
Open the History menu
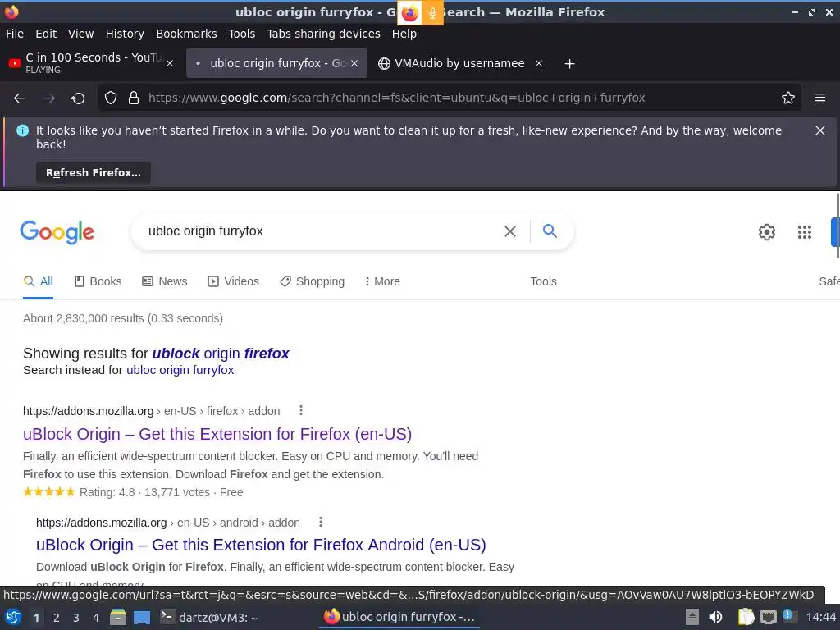point(125,34)
